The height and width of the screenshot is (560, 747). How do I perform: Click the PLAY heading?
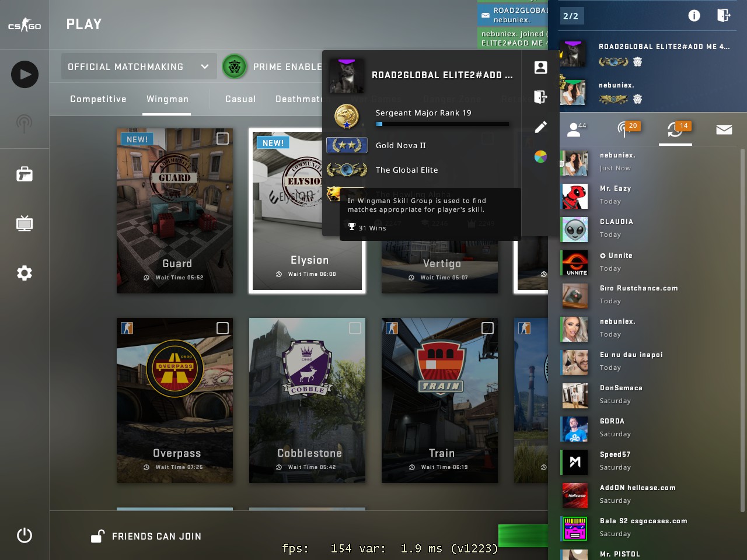pos(84,24)
